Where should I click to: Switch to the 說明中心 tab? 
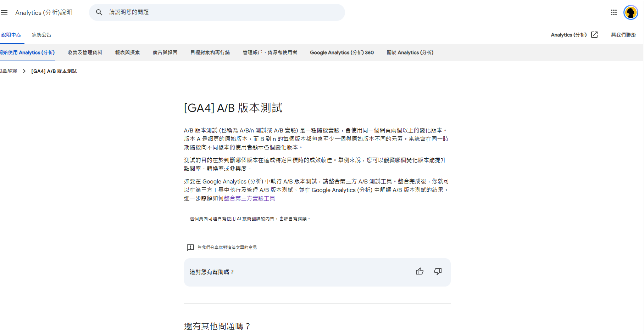pyautogui.click(x=11, y=35)
